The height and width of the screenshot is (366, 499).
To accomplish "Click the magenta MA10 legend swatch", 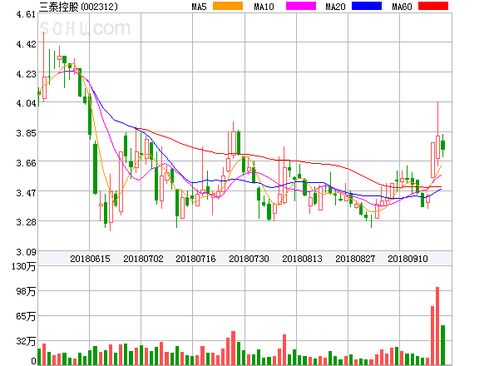I will pos(301,6).
